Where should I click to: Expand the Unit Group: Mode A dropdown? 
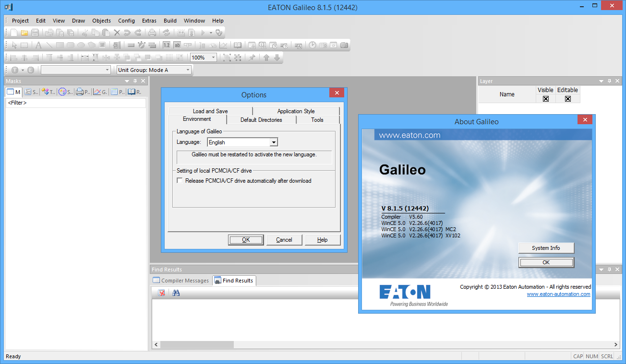[x=188, y=70]
